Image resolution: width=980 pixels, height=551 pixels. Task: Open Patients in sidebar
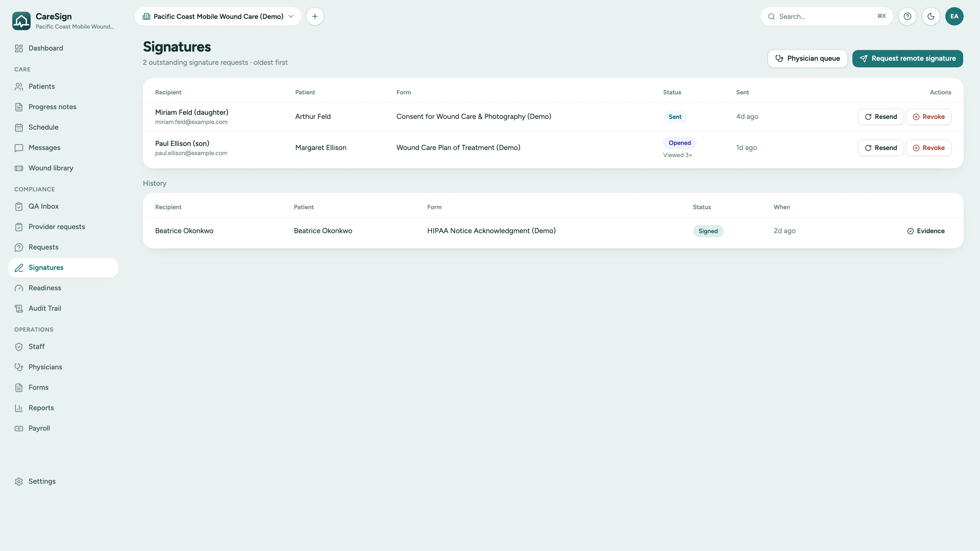pos(63,87)
